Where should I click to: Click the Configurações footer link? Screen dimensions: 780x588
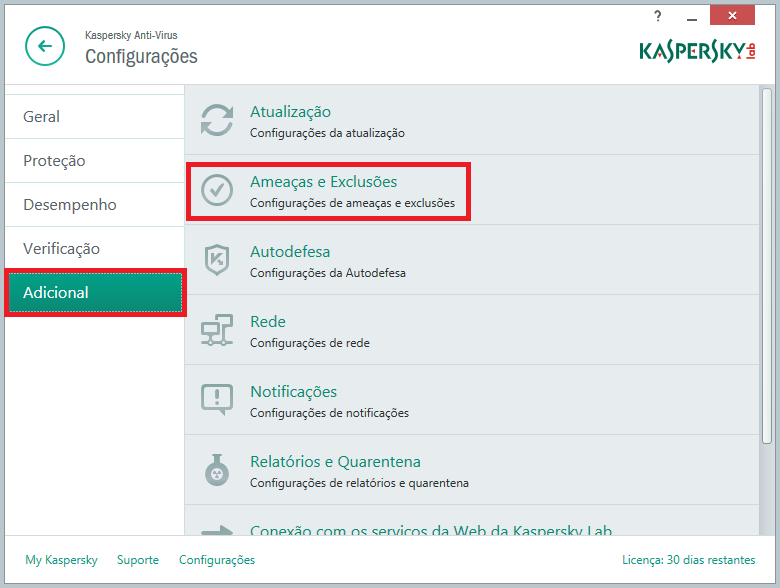217,560
